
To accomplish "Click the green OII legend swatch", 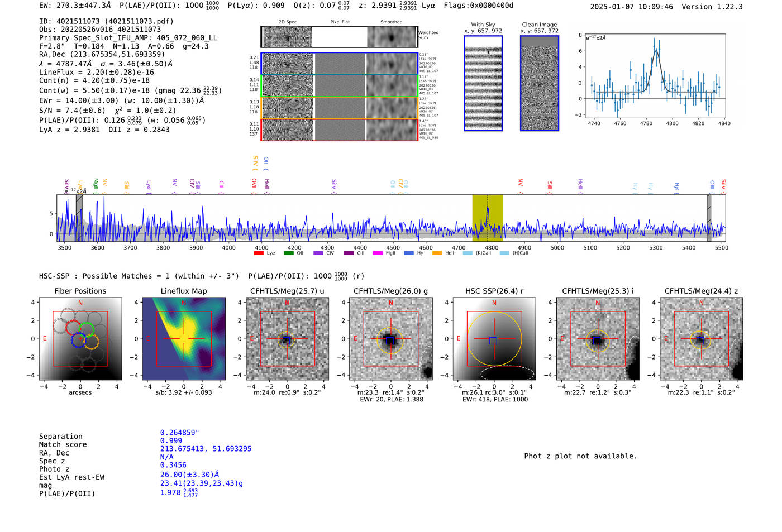I will coord(289,253).
